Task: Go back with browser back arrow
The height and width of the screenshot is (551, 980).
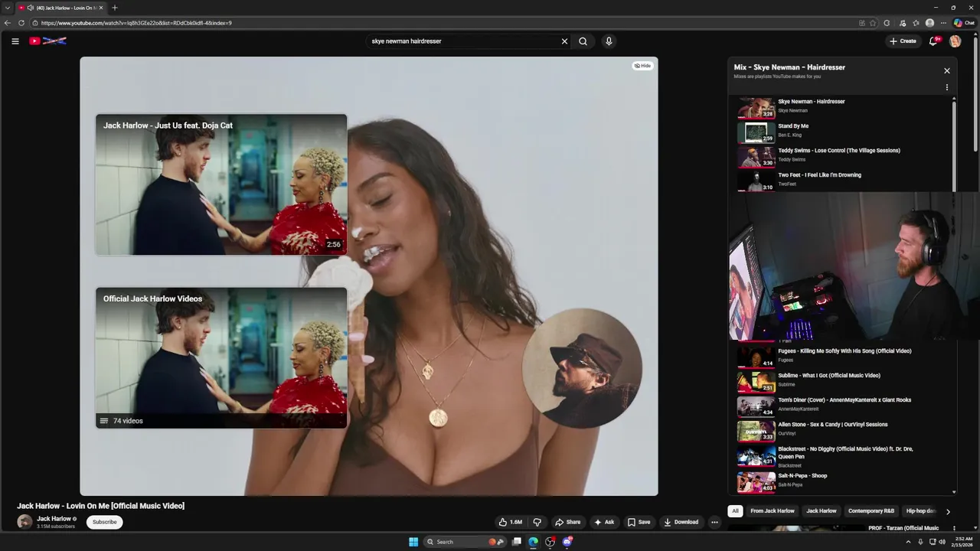Action: 8,23
